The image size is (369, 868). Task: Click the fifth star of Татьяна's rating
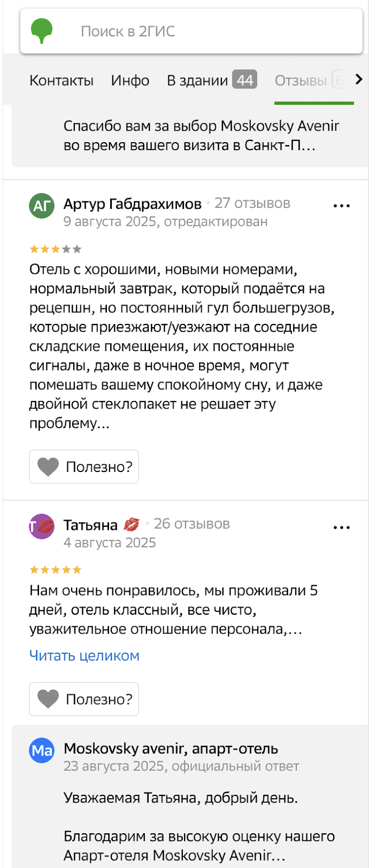coord(78,569)
